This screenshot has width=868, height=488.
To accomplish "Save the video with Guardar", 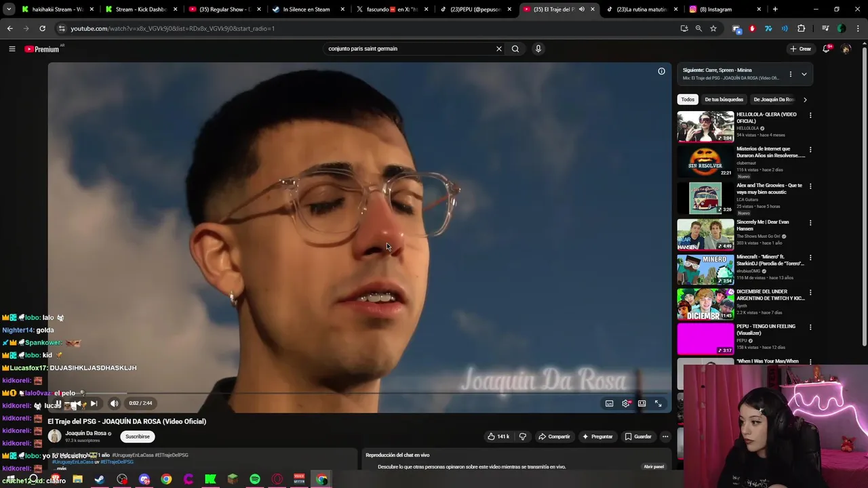I will 638,436.
